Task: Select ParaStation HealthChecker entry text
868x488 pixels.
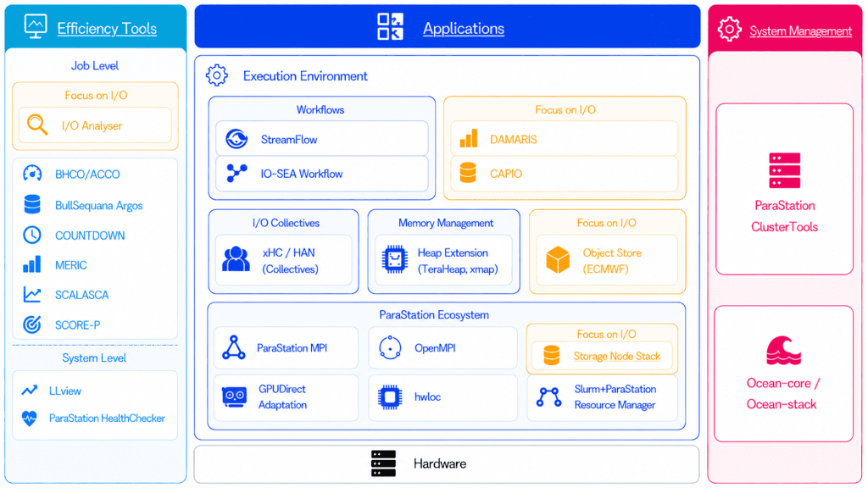Action: click(107, 419)
